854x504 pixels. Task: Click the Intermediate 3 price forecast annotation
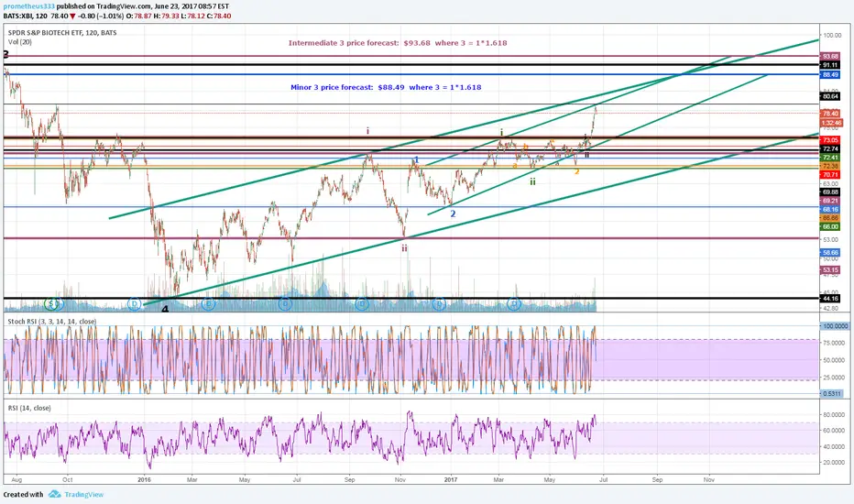click(x=398, y=43)
